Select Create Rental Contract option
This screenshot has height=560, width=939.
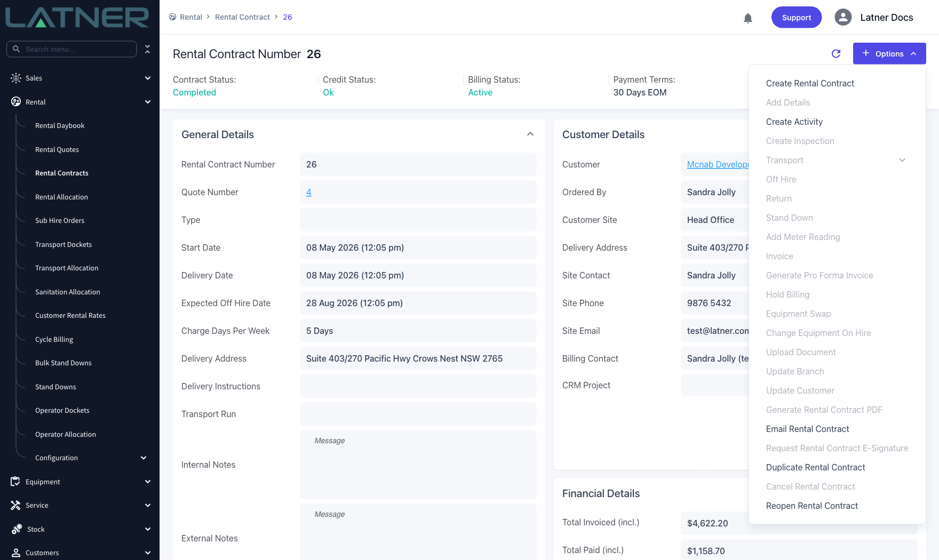pyautogui.click(x=810, y=83)
